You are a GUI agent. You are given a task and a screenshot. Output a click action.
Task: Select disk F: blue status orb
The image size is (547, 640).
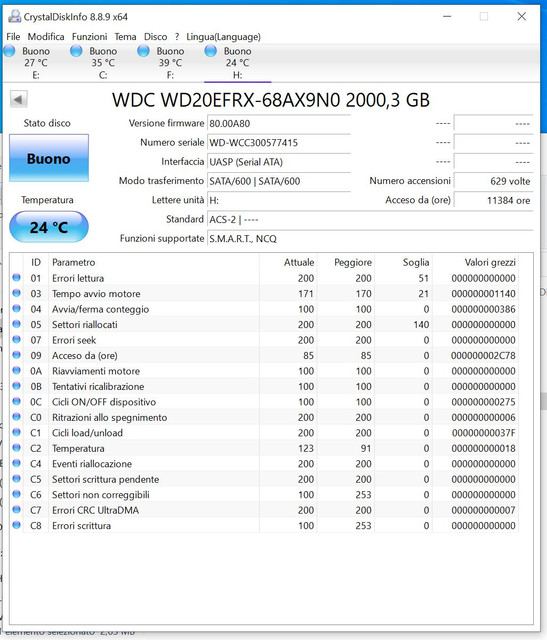[x=143, y=51]
